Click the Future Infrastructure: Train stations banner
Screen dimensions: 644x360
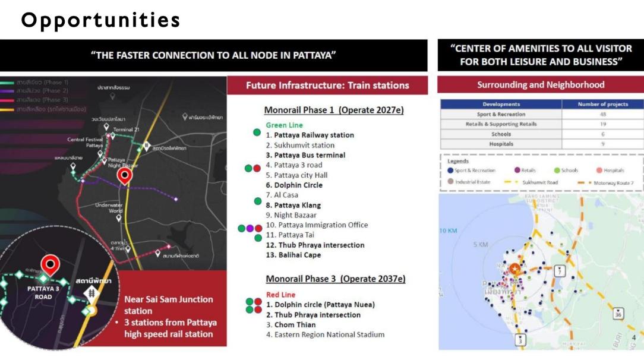click(x=327, y=86)
